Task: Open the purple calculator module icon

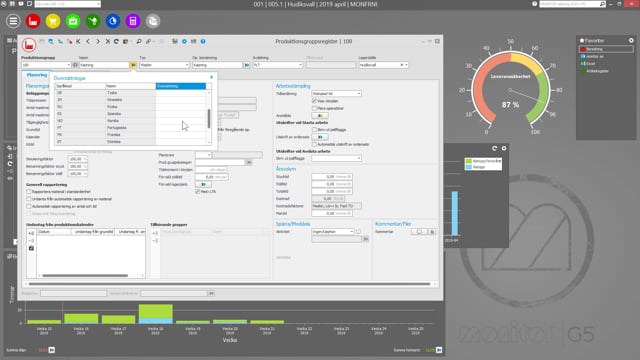Action: pos(133,21)
